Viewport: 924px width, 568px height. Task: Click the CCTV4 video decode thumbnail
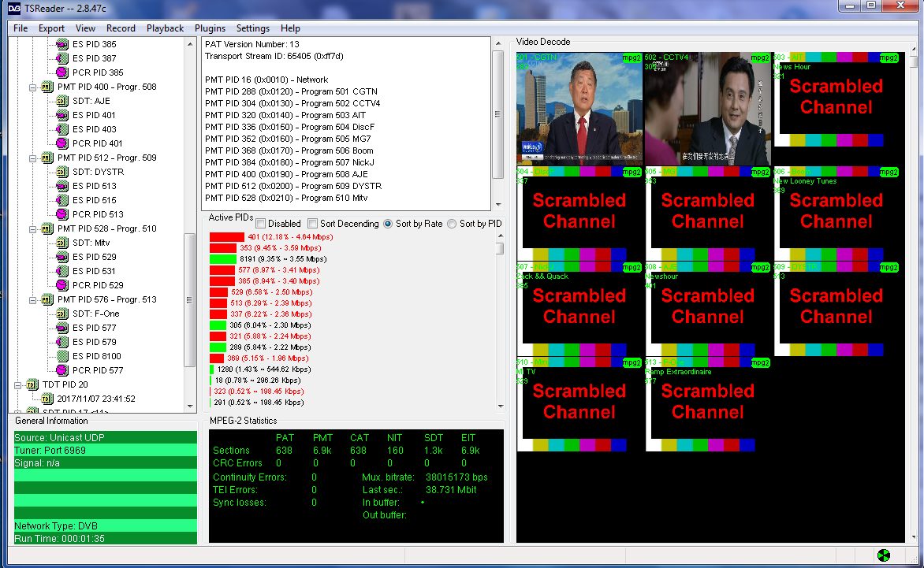[707, 109]
